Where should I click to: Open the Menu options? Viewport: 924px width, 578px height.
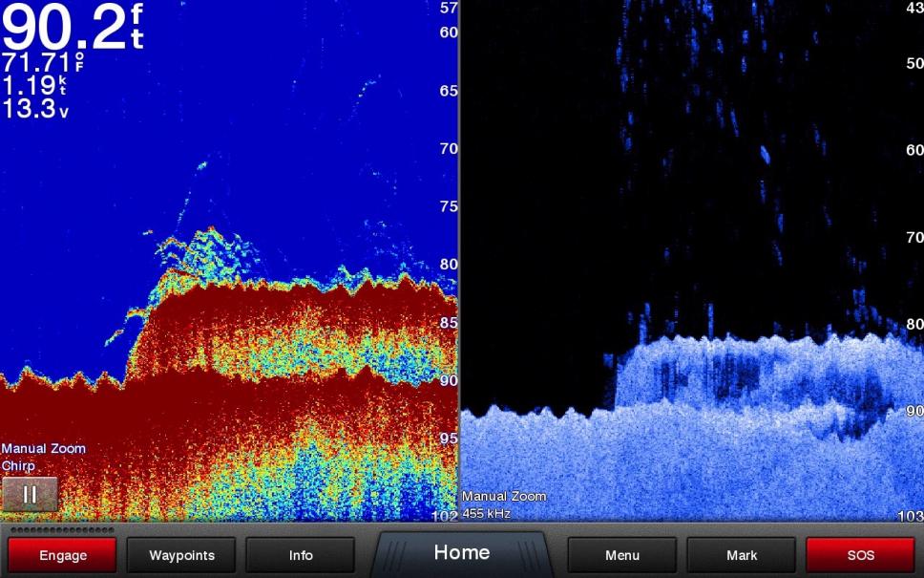point(622,555)
